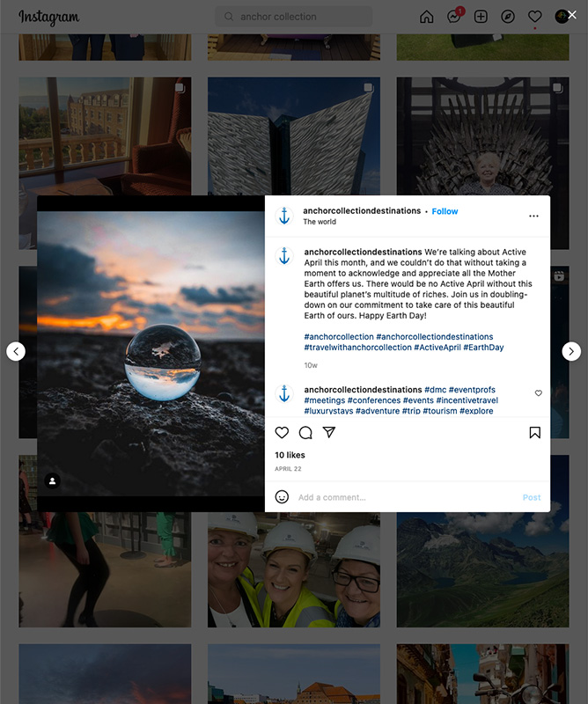Open the #ActiveApril hashtag
The height and width of the screenshot is (704, 588).
point(437,347)
